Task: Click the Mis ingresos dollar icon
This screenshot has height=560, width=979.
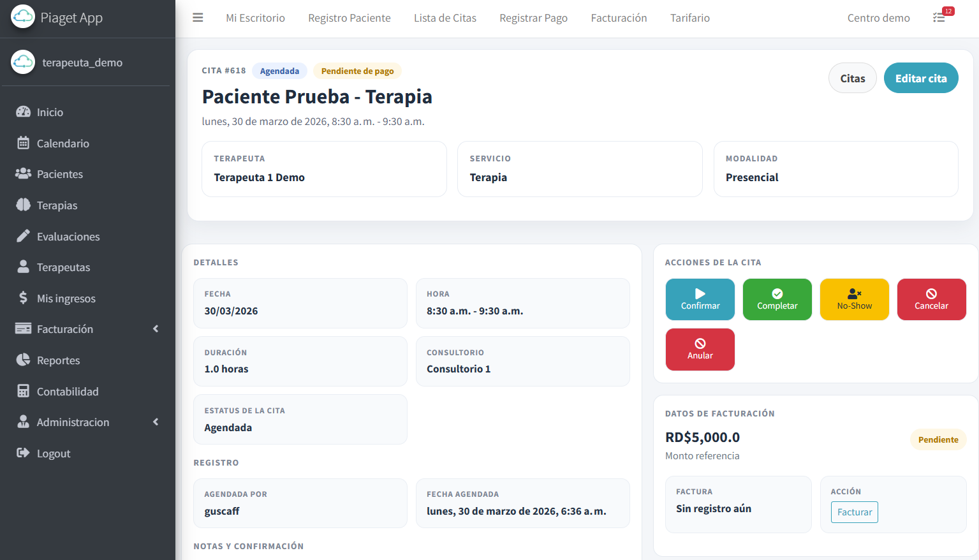Action: pyautogui.click(x=23, y=298)
